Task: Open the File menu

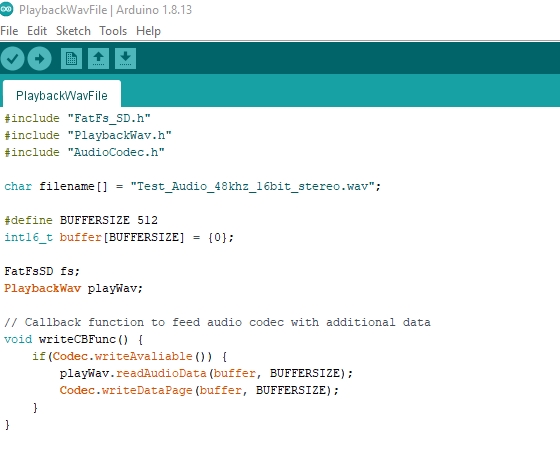Action: 9,31
